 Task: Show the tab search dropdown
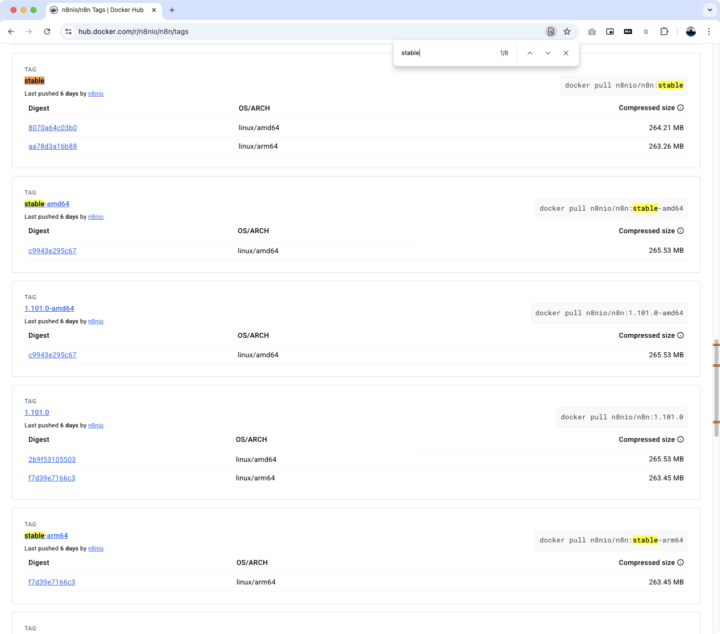(x=709, y=10)
